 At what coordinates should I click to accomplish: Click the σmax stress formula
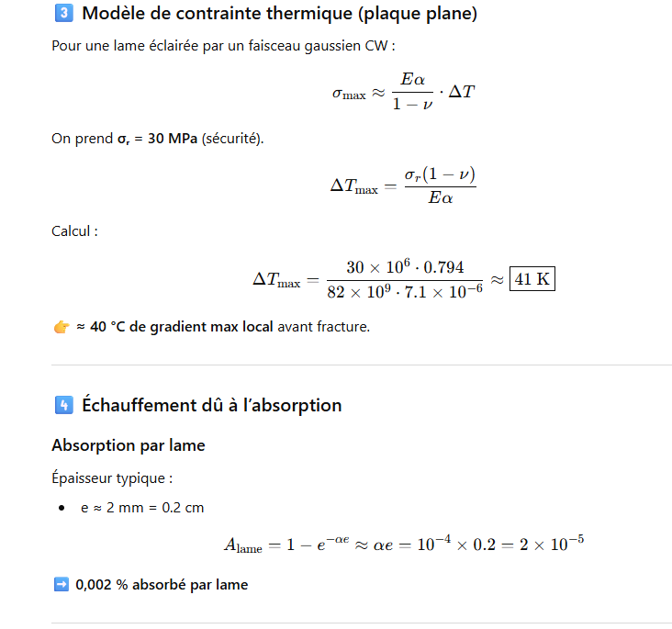403,94
